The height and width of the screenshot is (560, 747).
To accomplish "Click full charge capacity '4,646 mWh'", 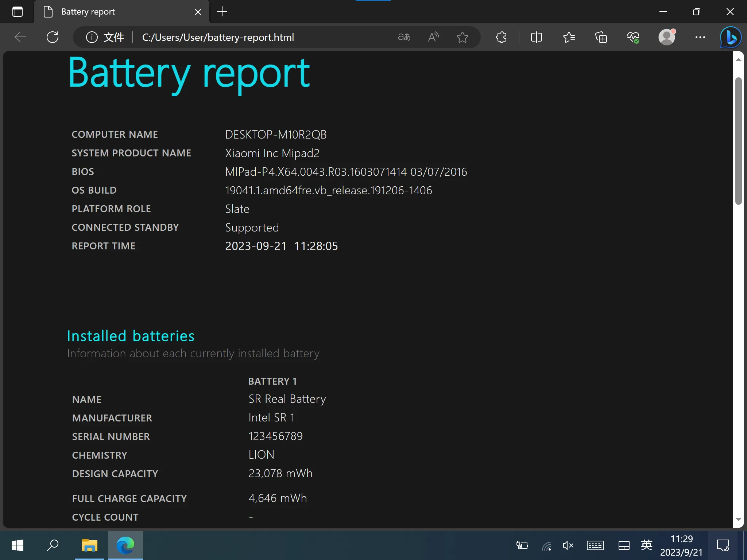I will tap(277, 498).
